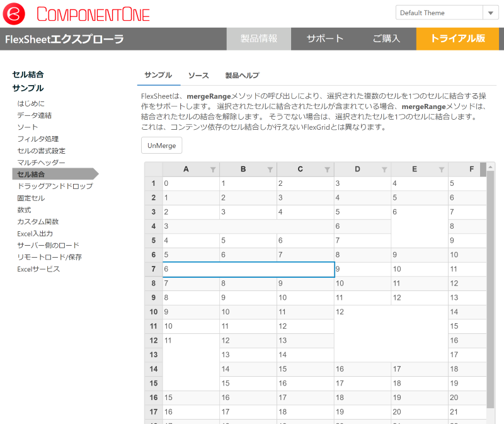The width and height of the screenshot is (504, 424).
Task: Open the リモートロード/保存 sample
Action: (x=50, y=257)
